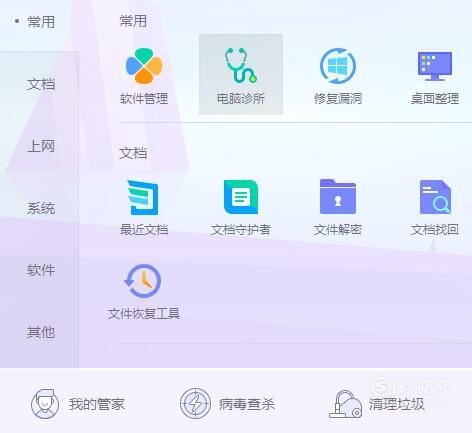Click the 清理垃圾 vacuum cleaner icon
Image resolution: width=472 pixels, height=433 pixels.
coord(346,404)
